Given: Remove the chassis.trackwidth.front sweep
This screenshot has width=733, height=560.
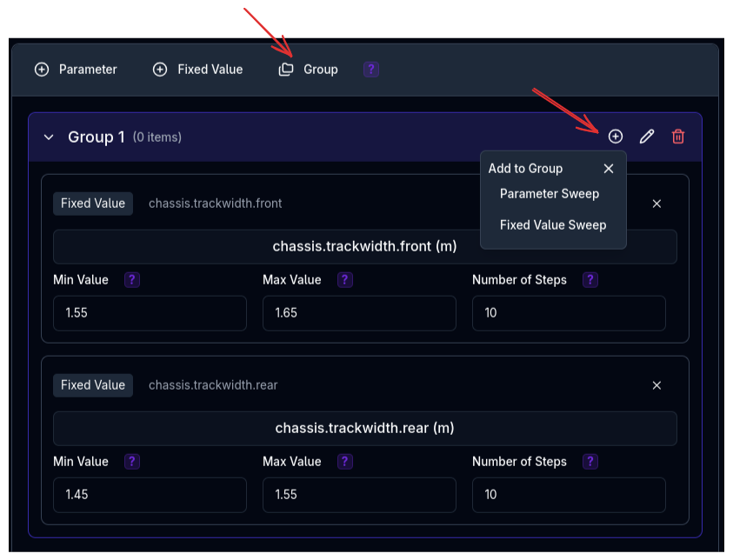Looking at the screenshot, I should [x=656, y=203].
